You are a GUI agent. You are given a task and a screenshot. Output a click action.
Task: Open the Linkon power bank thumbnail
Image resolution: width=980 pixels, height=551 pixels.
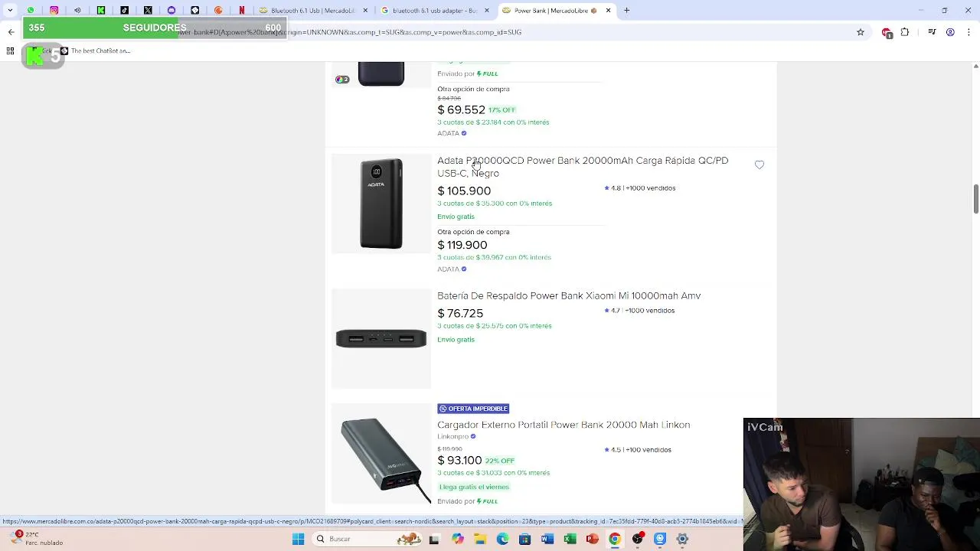[x=381, y=454]
